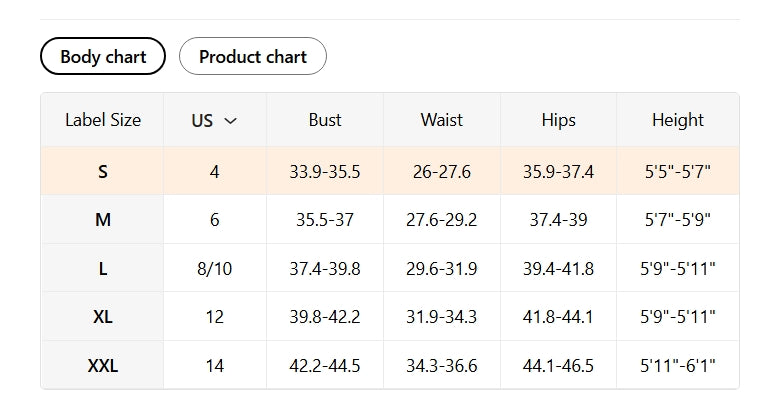Click hips value 39.4-41.8
This screenshot has width=768, height=410.
pos(558,268)
